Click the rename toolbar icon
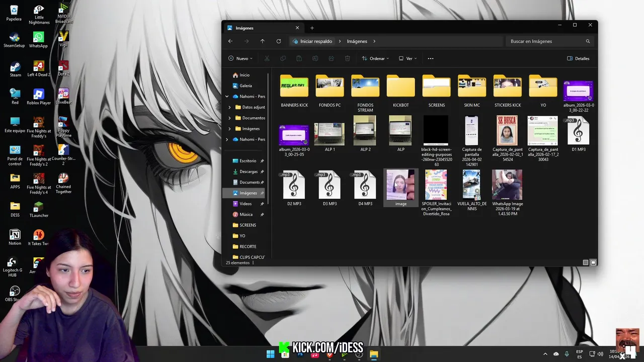This screenshot has height=362, width=644. point(315,58)
